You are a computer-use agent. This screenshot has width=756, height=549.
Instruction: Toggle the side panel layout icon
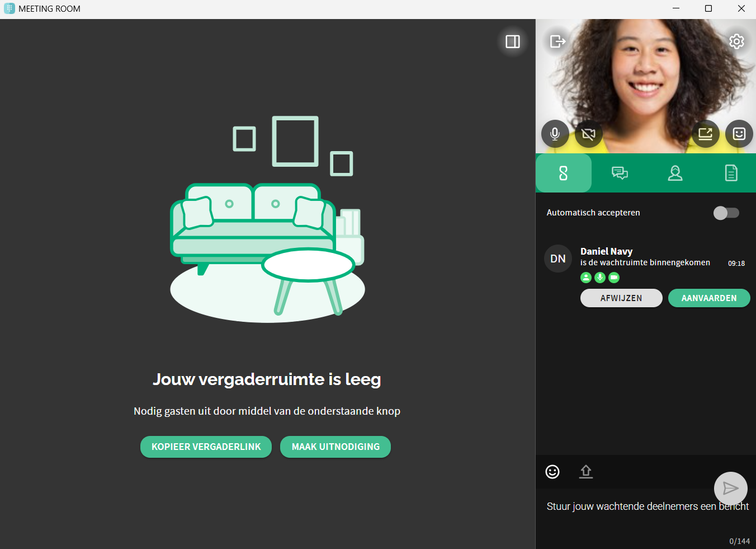pos(512,42)
